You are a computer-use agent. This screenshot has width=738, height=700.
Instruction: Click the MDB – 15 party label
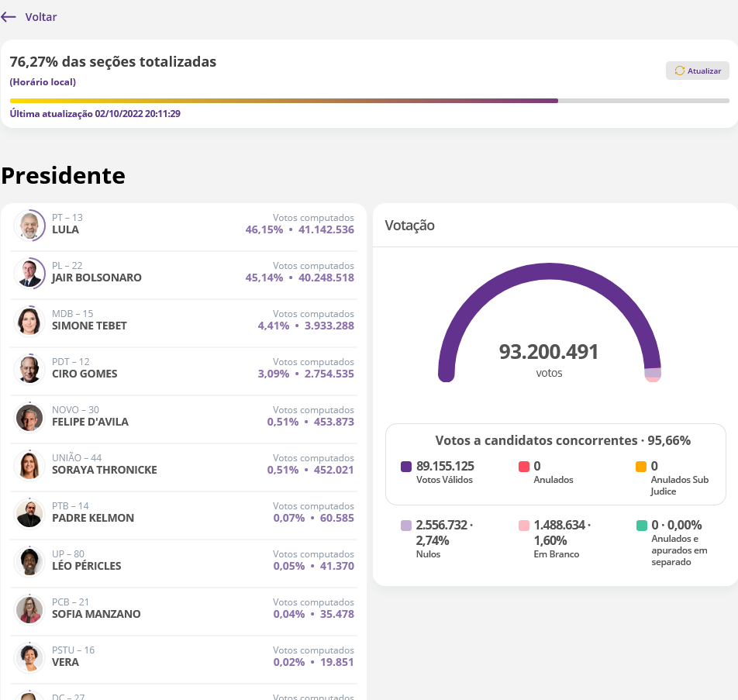pyautogui.click(x=73, y=313)
